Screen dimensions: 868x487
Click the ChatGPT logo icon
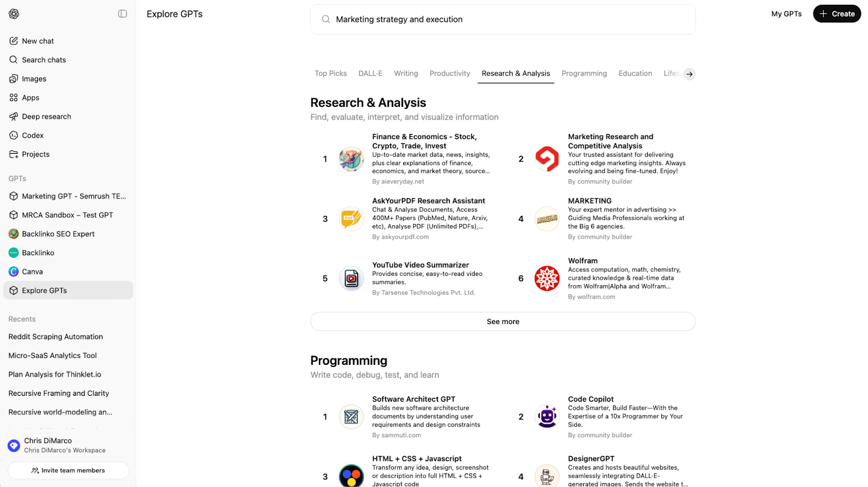14,14
